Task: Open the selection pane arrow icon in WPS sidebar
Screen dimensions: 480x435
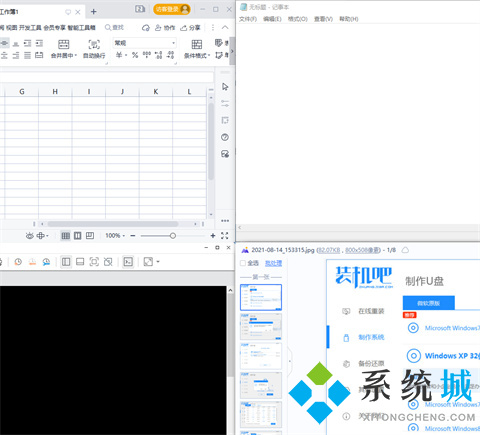Action: coord(225,87)
